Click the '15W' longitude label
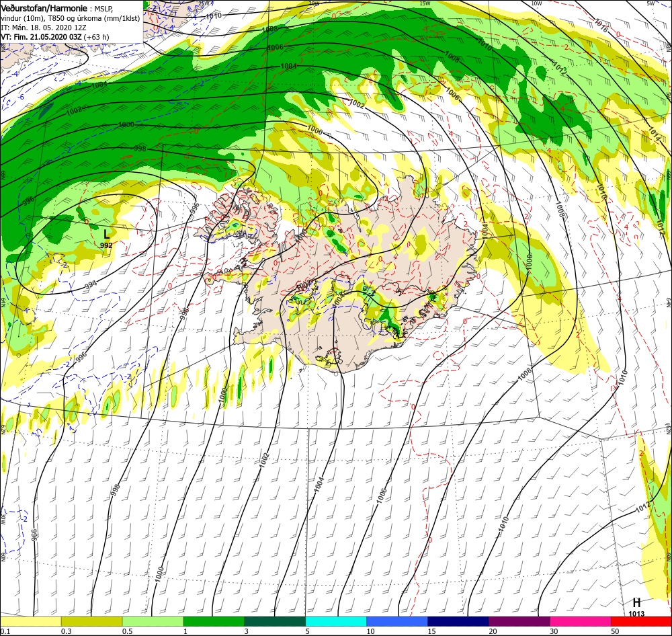This screenshot has width=672, height=636. pyautogui.click(x=425, y=3)
